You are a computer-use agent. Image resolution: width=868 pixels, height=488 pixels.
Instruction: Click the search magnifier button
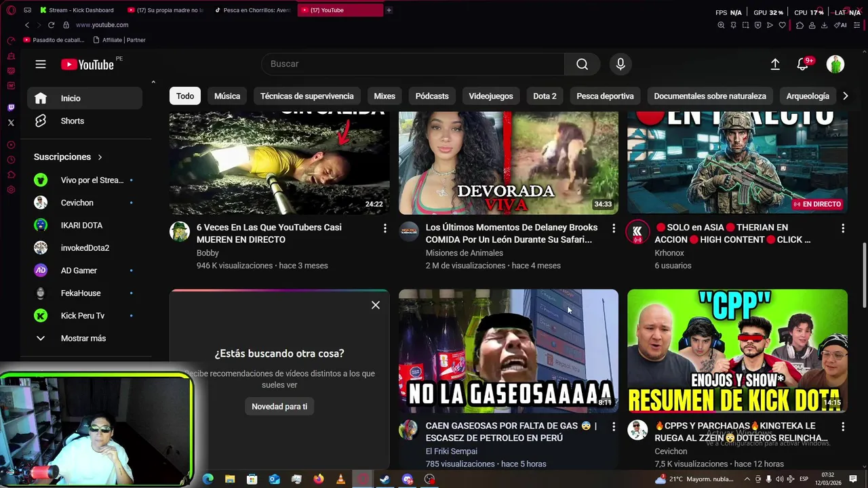(x=582, y=64)
